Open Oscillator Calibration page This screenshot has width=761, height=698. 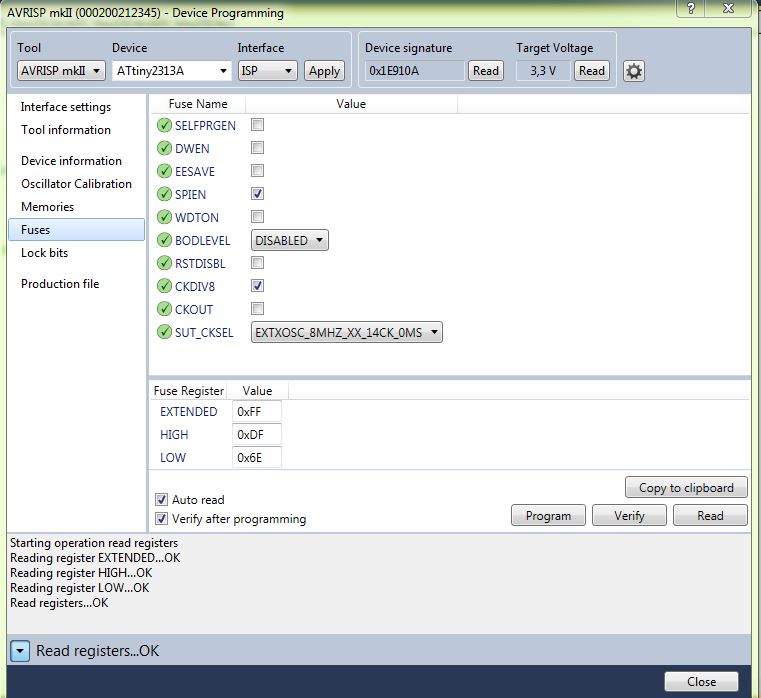click(76, 183)
